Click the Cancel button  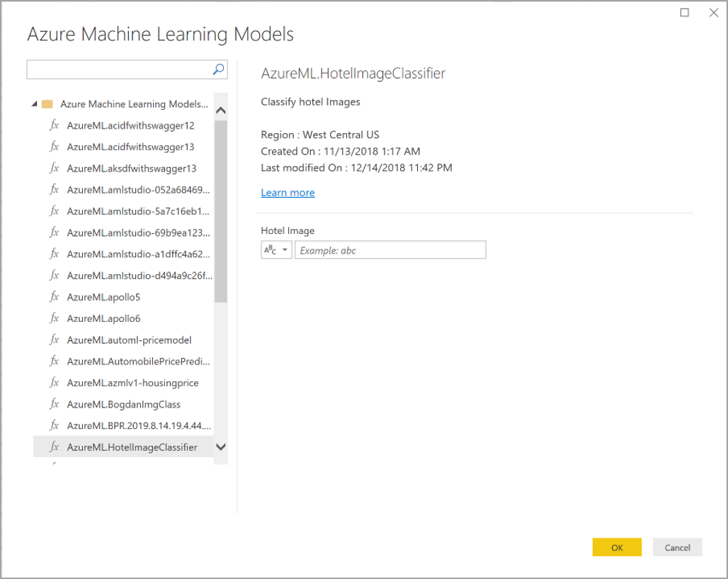(x=678, y=547)
